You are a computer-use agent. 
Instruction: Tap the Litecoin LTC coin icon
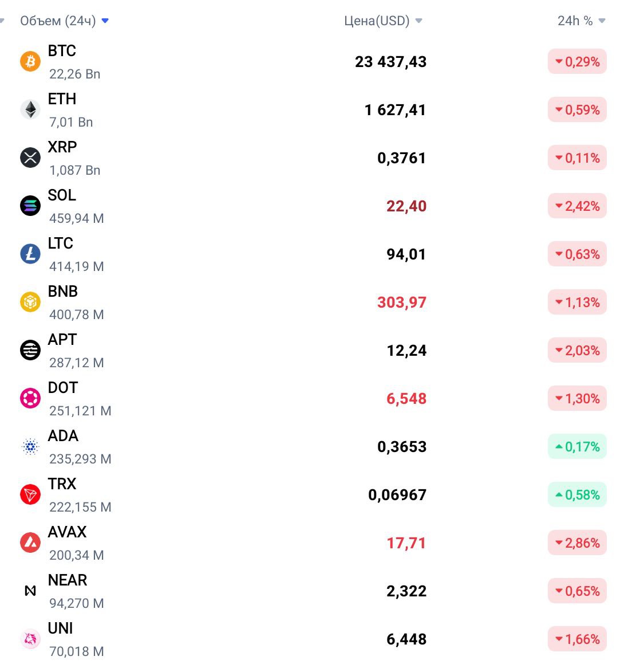point(30,254)
